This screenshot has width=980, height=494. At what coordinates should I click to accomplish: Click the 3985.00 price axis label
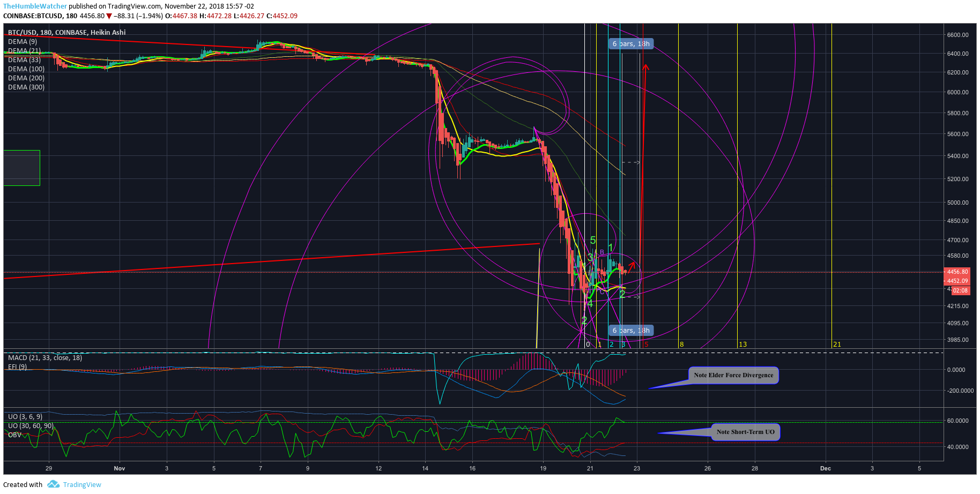pos(957,340)
